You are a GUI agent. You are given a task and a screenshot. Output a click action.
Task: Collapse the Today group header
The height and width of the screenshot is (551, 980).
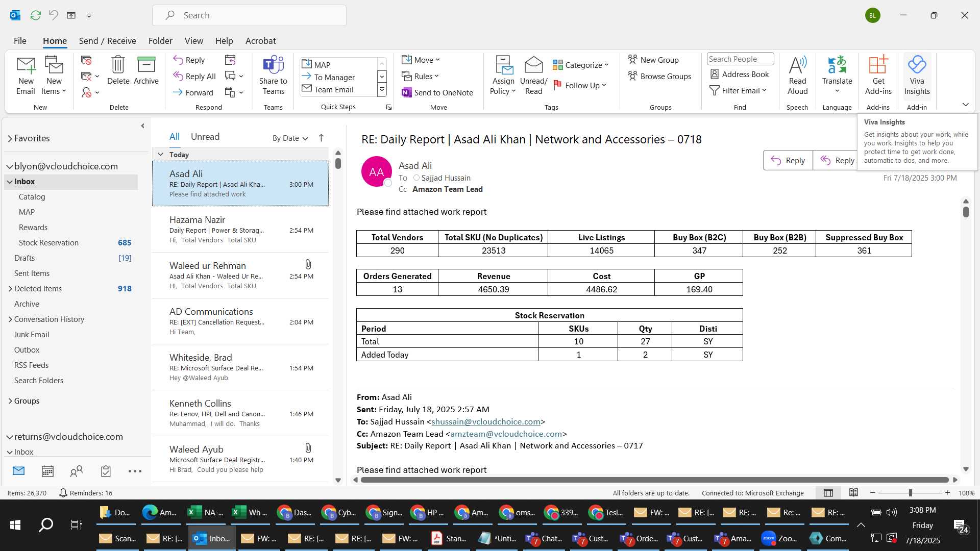point(160,155)
